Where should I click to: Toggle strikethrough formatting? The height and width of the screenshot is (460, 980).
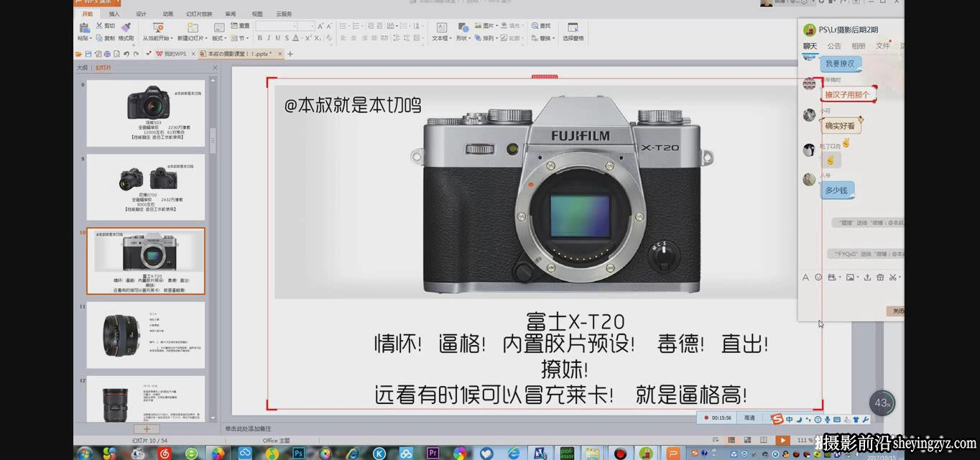pos(287,38)
